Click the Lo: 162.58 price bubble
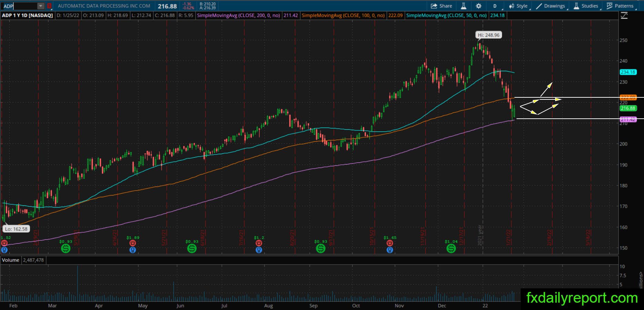The height and width of the screenshot is (310, 644). click(16, 229)
